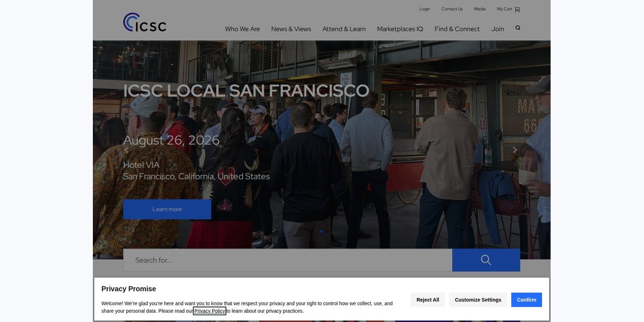Image resolution: width=644 pixels, height=322 pixels.
Task: Open the Attend & Learn menu
Action: coord(344,29)
